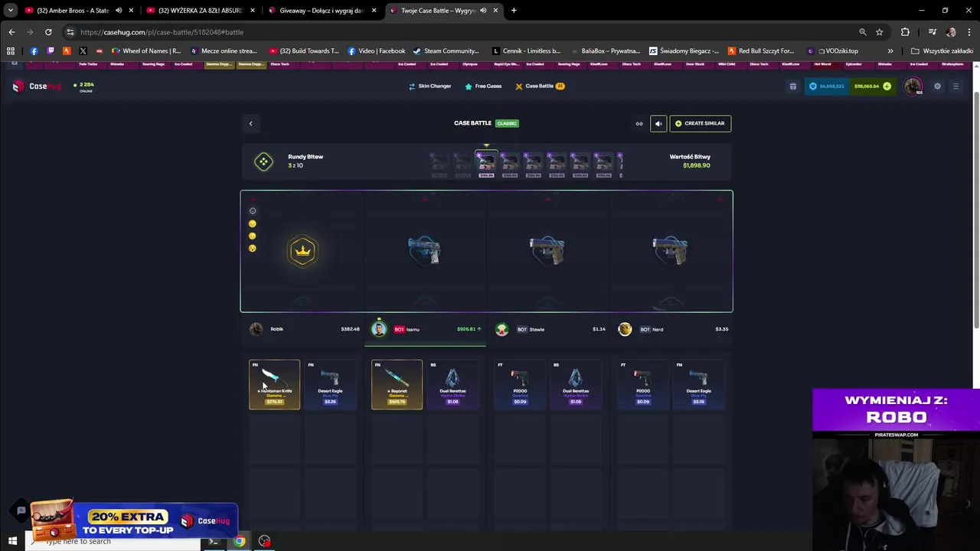The image size is (980, 551).
Task: Open the Free Cases page
Action: pos(483,86)
